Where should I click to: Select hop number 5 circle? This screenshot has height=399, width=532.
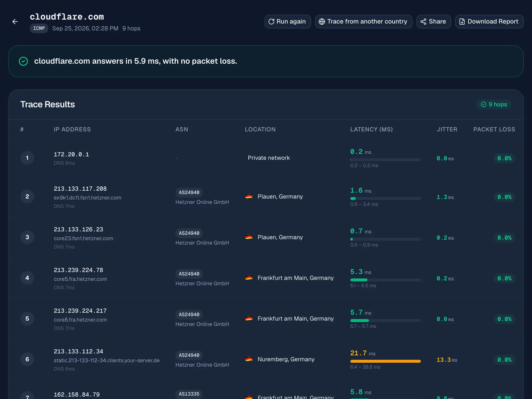click(27, 319)
